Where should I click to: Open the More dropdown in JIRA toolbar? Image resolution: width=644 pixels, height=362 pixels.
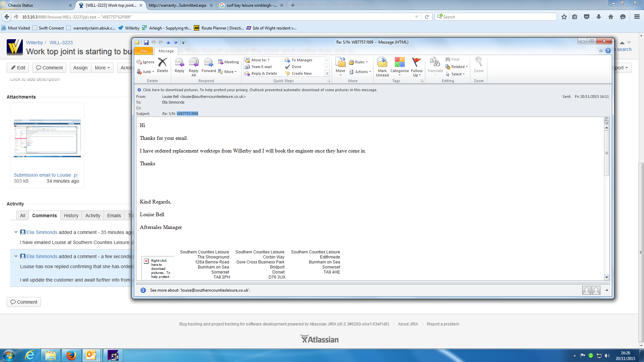(102, 68)
